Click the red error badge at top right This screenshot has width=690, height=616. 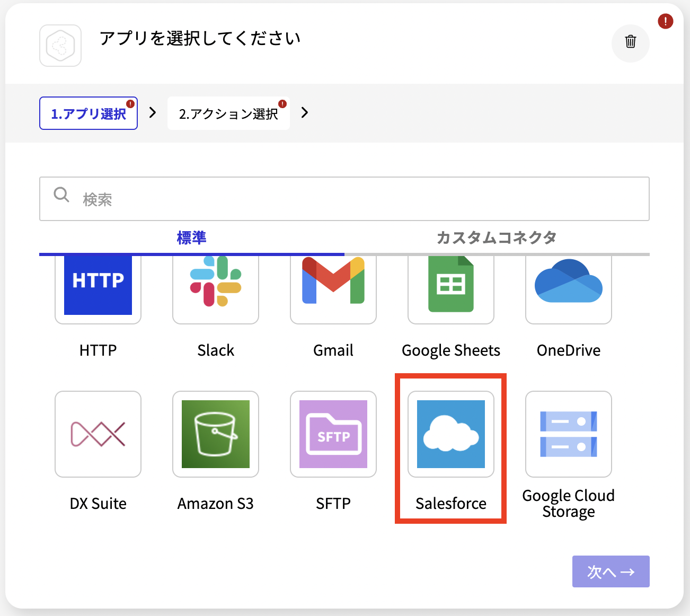(x=666, y=21)
